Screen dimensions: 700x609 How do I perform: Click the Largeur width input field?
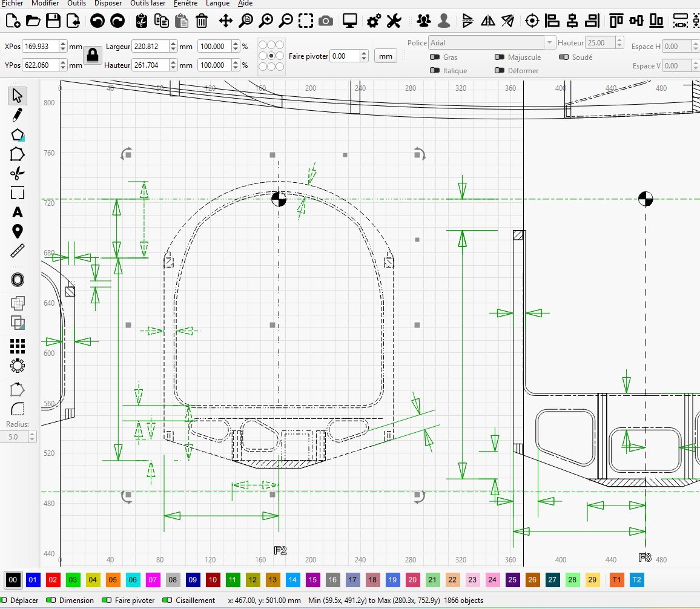tap(150, 47)
